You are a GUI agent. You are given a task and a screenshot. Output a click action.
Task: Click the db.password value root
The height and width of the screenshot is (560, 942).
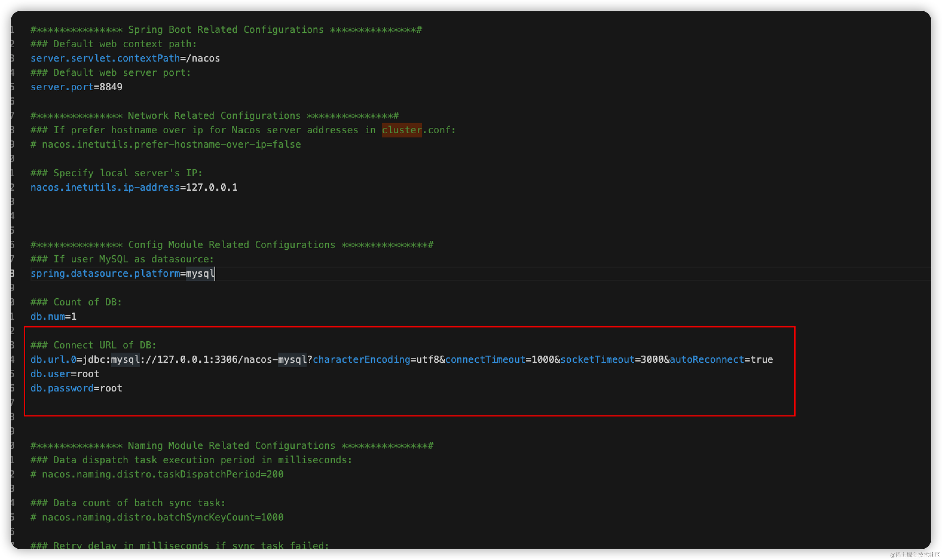tap(111, 388)
